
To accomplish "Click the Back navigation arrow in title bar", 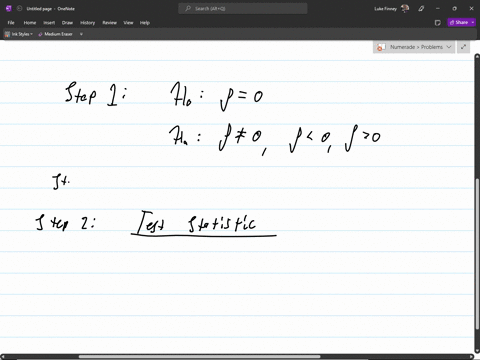I will tap(19, 9).
